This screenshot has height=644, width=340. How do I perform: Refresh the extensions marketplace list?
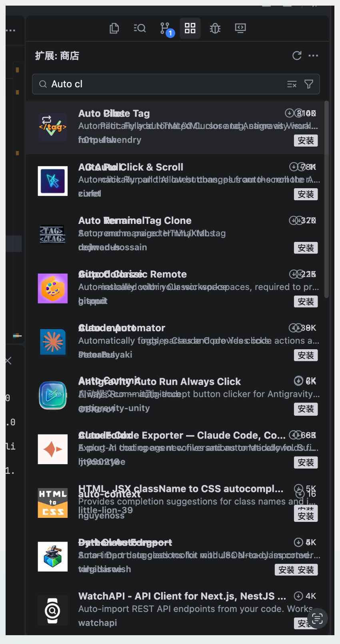tap(297, 56)
